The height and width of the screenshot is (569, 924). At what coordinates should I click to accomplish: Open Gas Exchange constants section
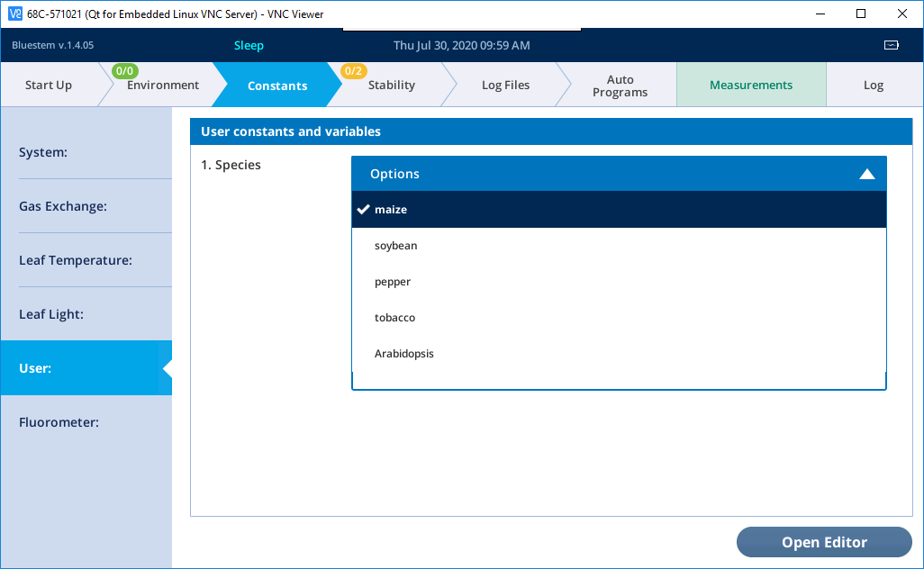tap(86, 206)
